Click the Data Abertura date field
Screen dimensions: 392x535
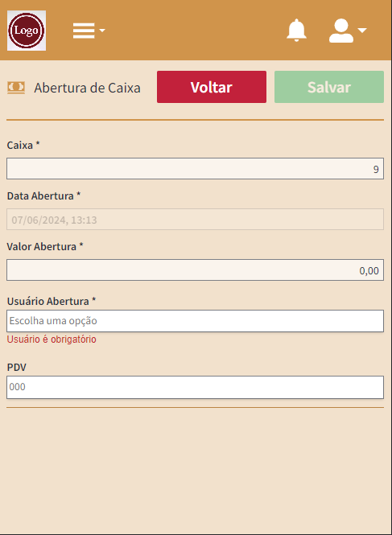[x=196, y=220]
